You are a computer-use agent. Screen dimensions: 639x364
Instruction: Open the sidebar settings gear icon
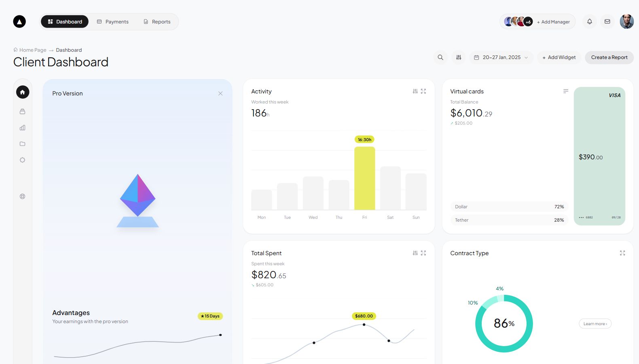(23, 160)
